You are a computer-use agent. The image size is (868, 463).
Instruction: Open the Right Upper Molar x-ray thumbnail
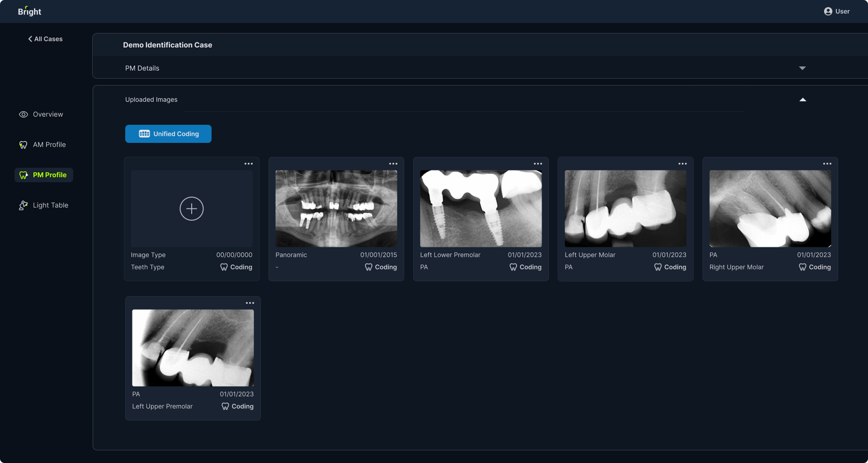[770, 208]
